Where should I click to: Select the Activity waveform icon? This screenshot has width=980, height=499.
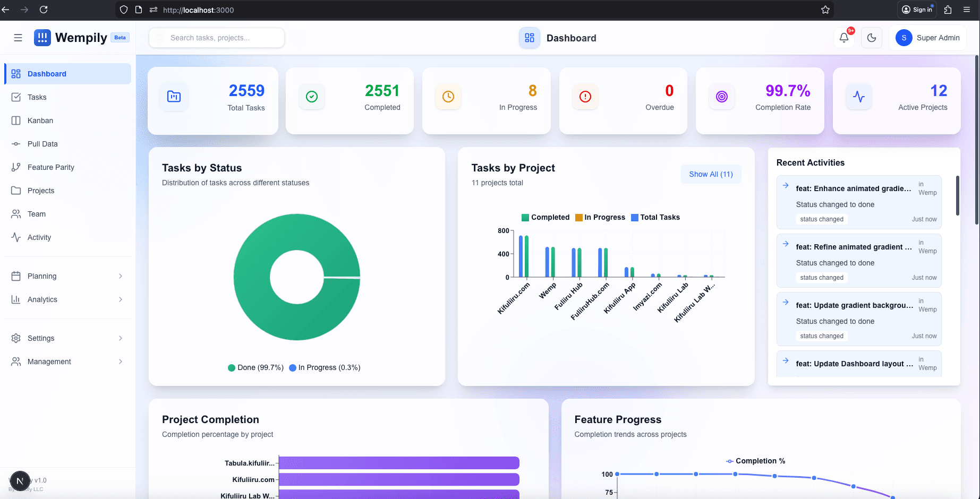16,237
